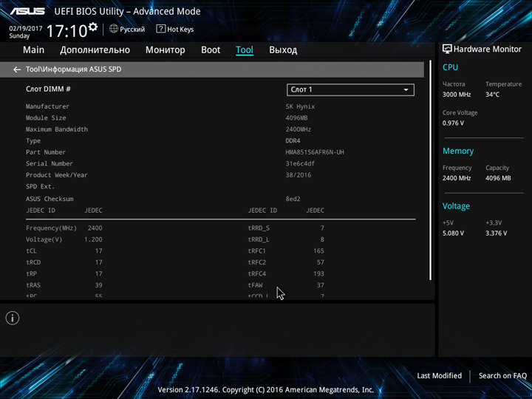Screen dimensions: 532x399
Task: Select the Слот DIMM # label
Action: pos(48,89)
